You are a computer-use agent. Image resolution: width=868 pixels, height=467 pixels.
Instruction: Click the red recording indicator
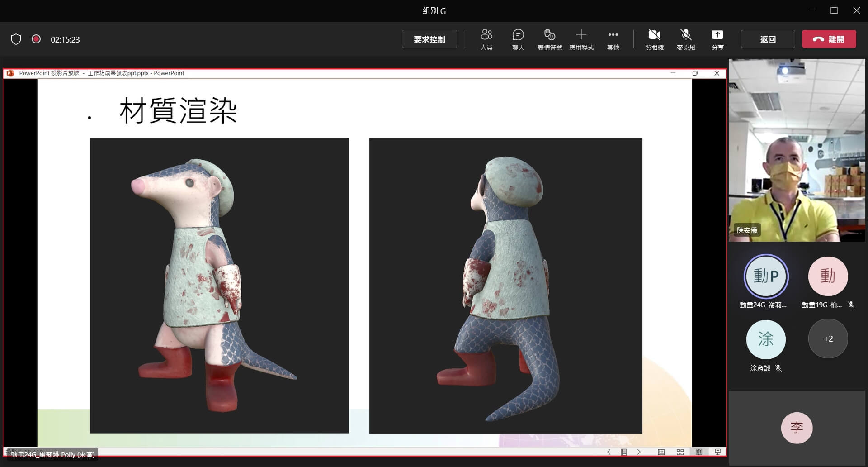[x=36, y=39]
